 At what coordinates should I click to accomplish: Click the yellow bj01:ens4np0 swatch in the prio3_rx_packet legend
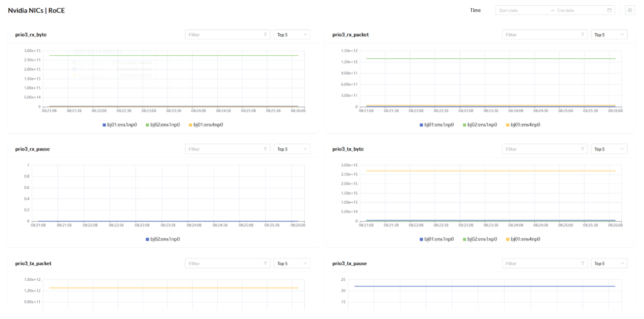click(x=507, y=125)
